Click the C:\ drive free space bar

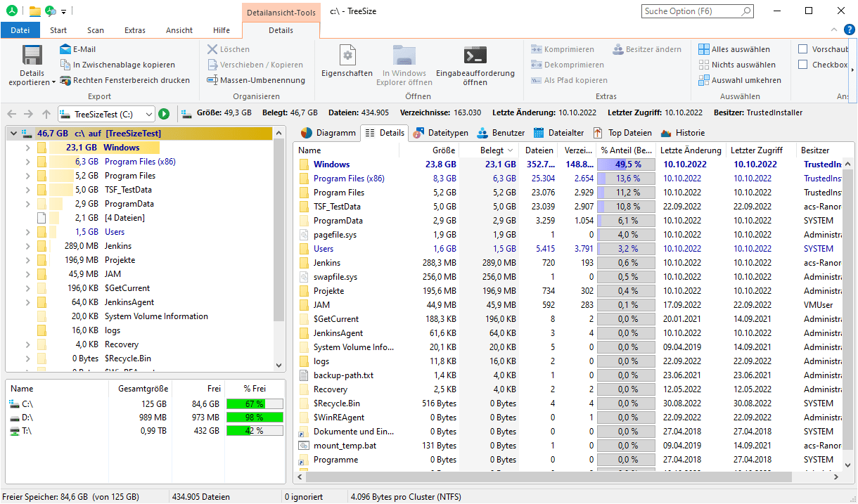(255, 403)
